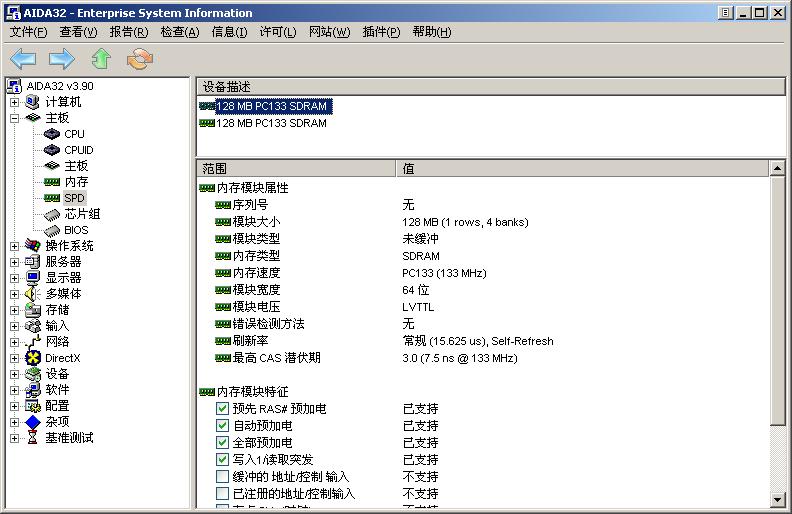
Task: Click the AIDA32 v3.90 root node
Action: pyautogui.click(x=60, y=86)
